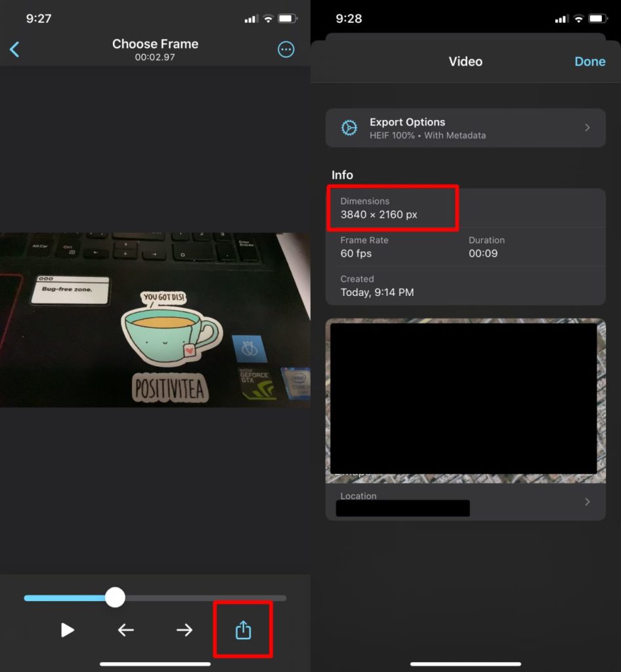Open the more options ellipsis menu

point(286,49)
